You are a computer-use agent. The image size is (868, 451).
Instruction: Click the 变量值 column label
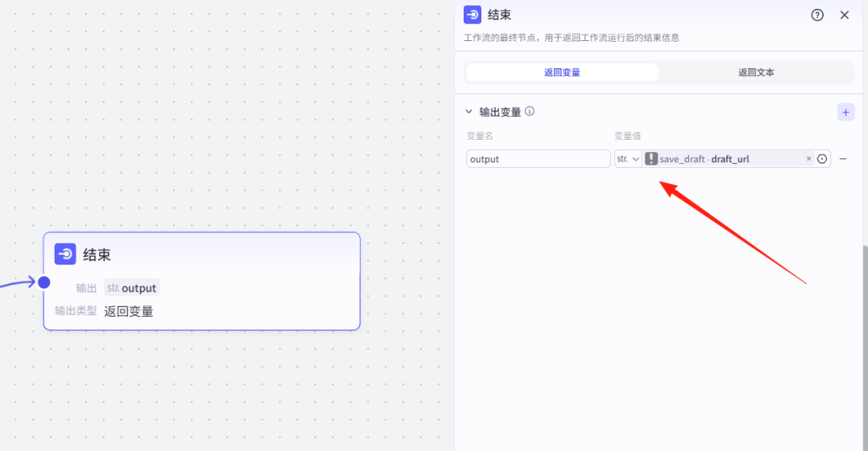628,136
